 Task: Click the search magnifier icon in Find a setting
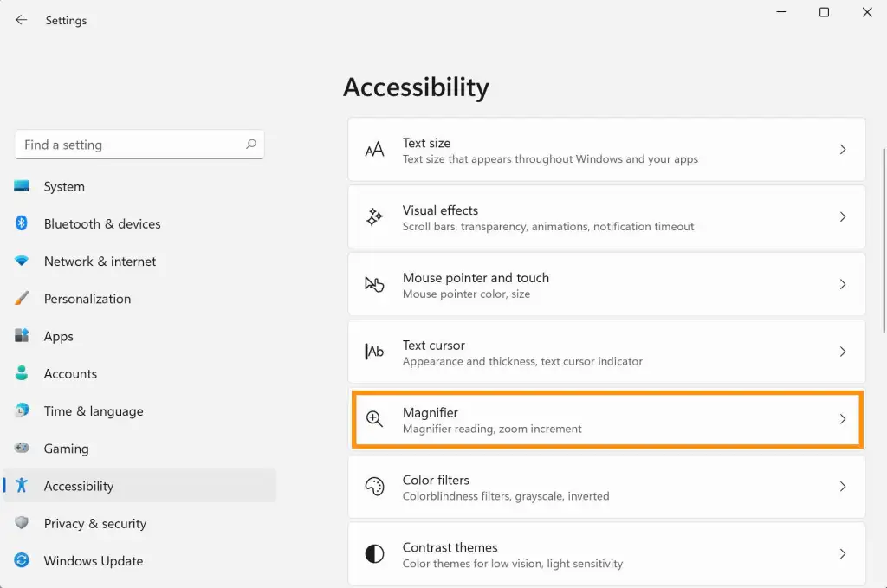(250, 144)
